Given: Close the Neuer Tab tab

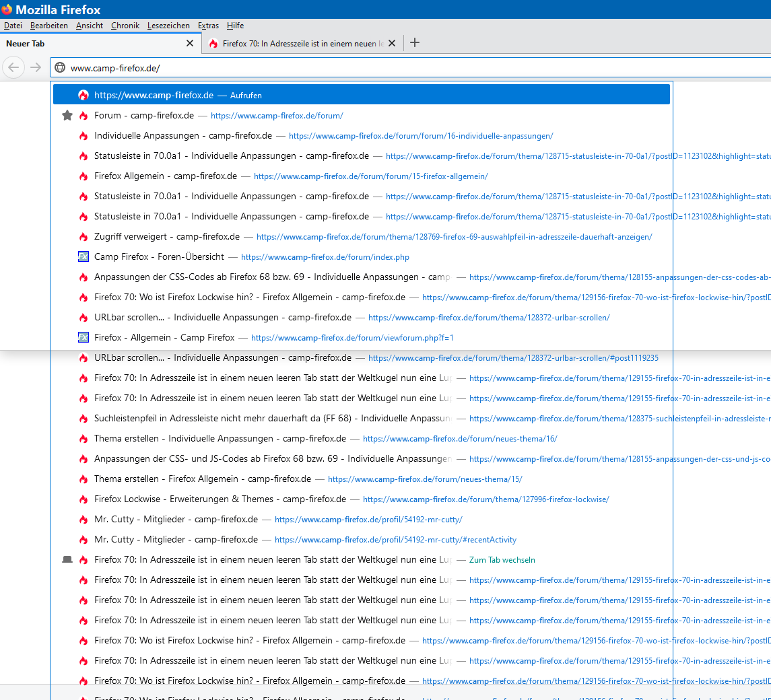Looking at the screenshot, I should tap(190, 43).
